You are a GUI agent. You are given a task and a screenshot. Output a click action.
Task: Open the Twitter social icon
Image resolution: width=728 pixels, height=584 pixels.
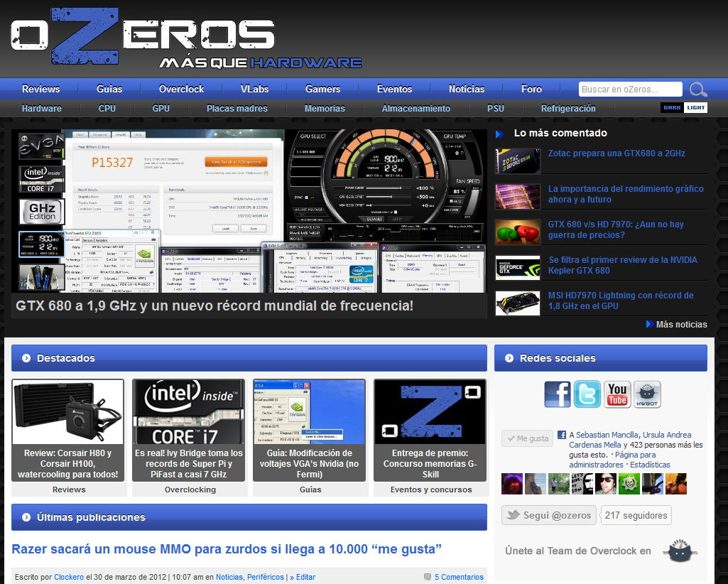[x=587, y=394]
